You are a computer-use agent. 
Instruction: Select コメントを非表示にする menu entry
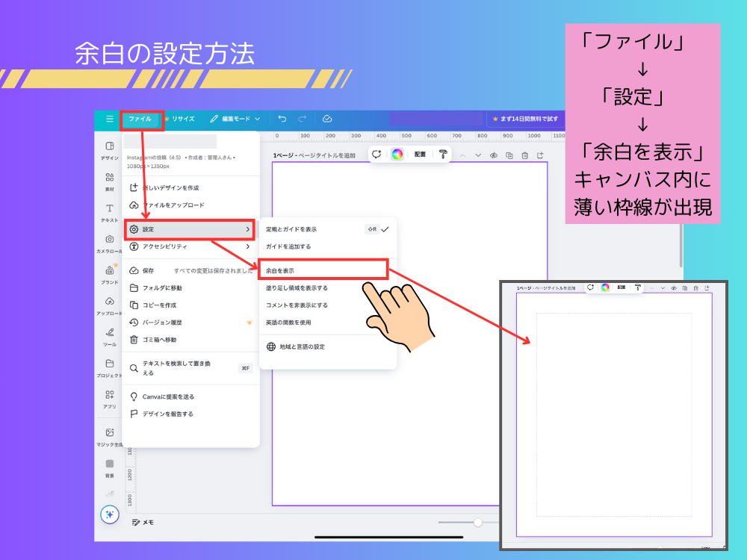coord(314,307)
